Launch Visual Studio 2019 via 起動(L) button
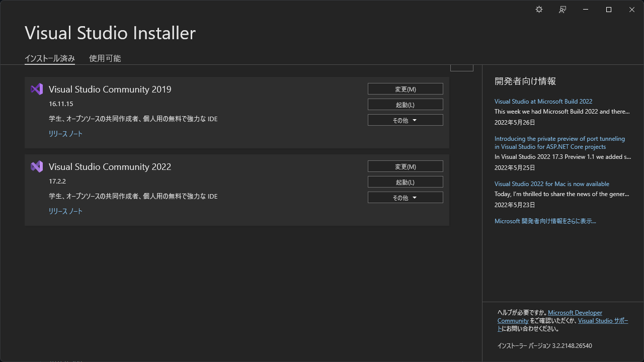The height and width of the screenshot is (362, 644). click(x=405, y=104)
